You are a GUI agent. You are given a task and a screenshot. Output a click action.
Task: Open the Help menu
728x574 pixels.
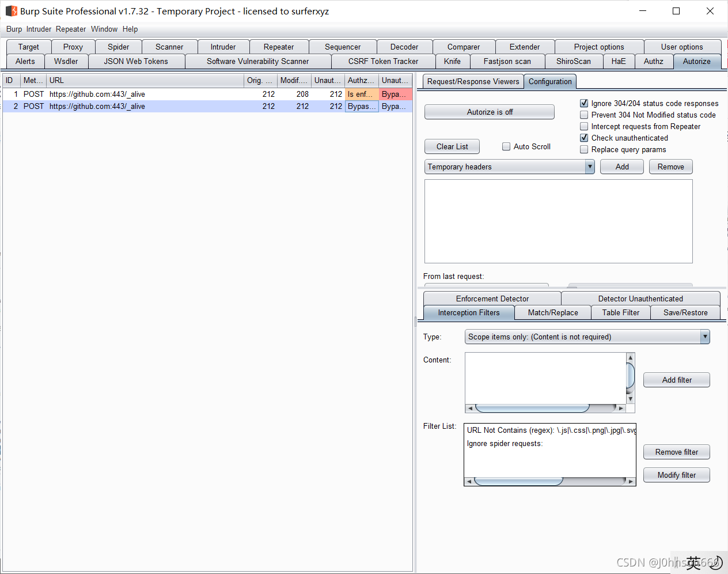pos(130,29)
